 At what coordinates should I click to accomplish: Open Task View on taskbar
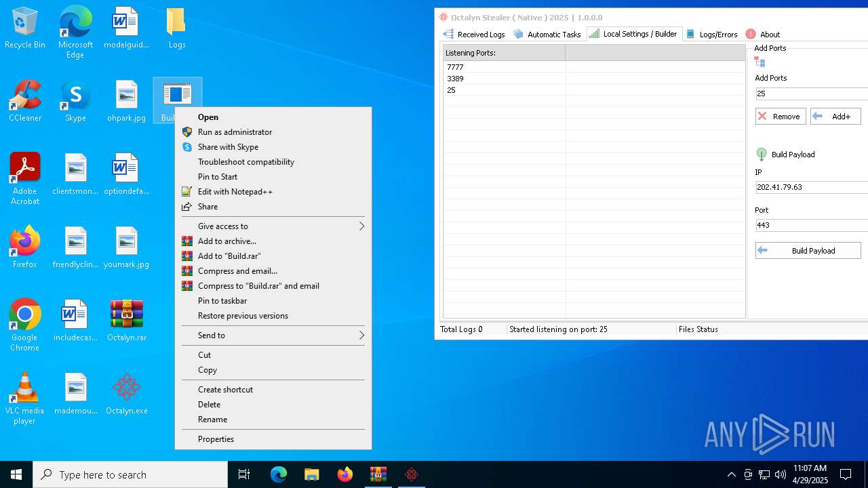coord(244,474)
